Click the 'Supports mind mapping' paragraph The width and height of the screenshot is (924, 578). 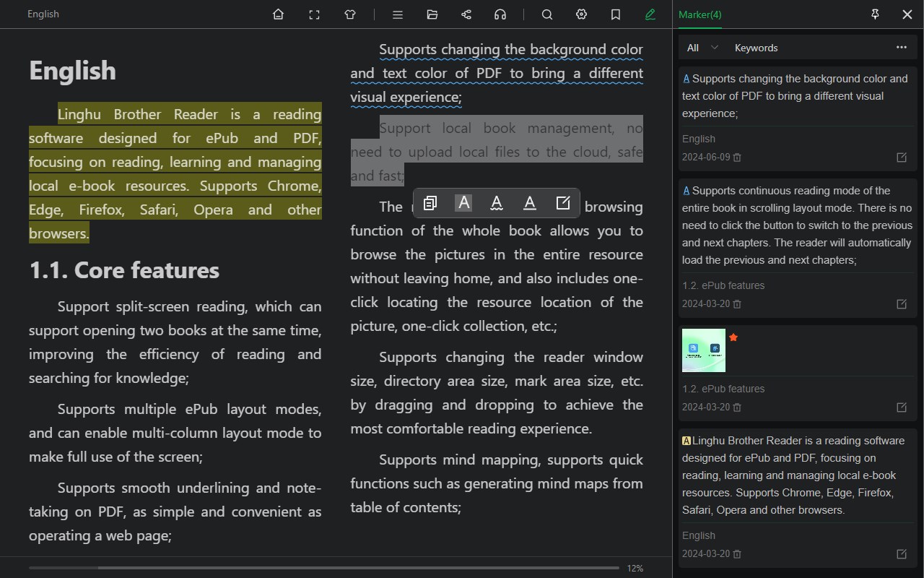pyautogui.click(x=497, y=483)
